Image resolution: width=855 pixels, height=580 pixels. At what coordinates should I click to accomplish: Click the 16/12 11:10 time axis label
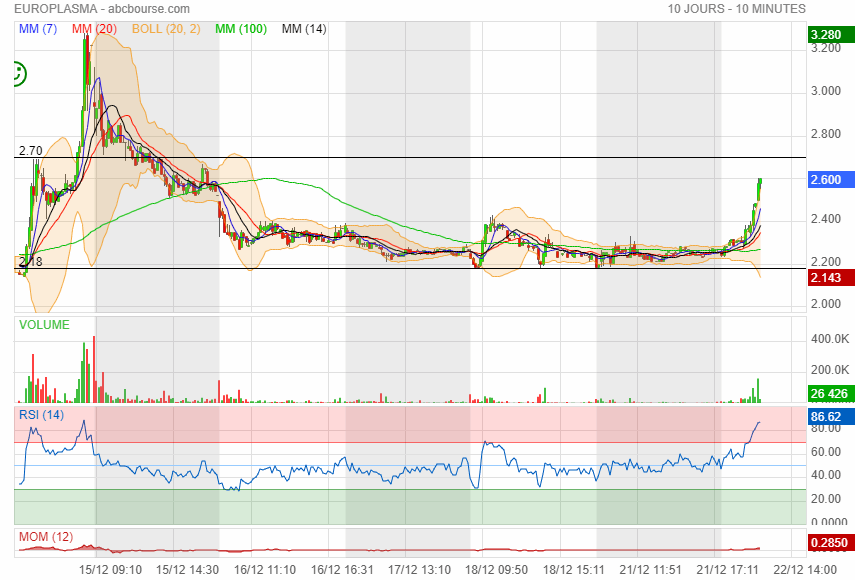265,570
